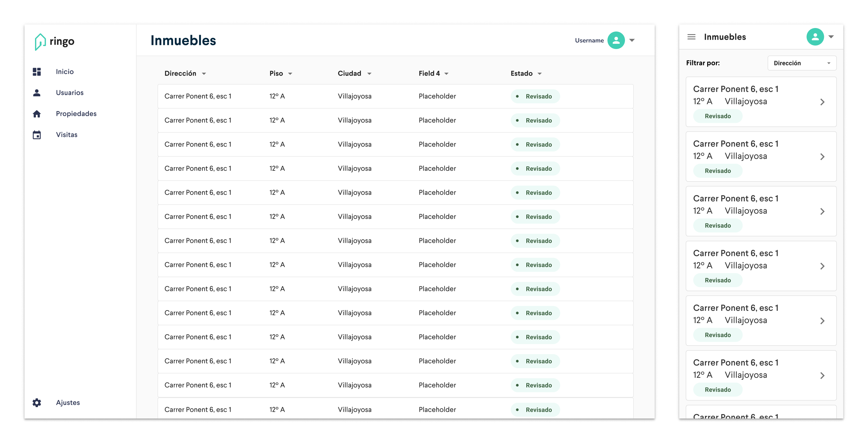Click Revisado badge in last visible table row
Image resolution: width=868 pixels, height=443 pixels.
[x=535, y=410]
